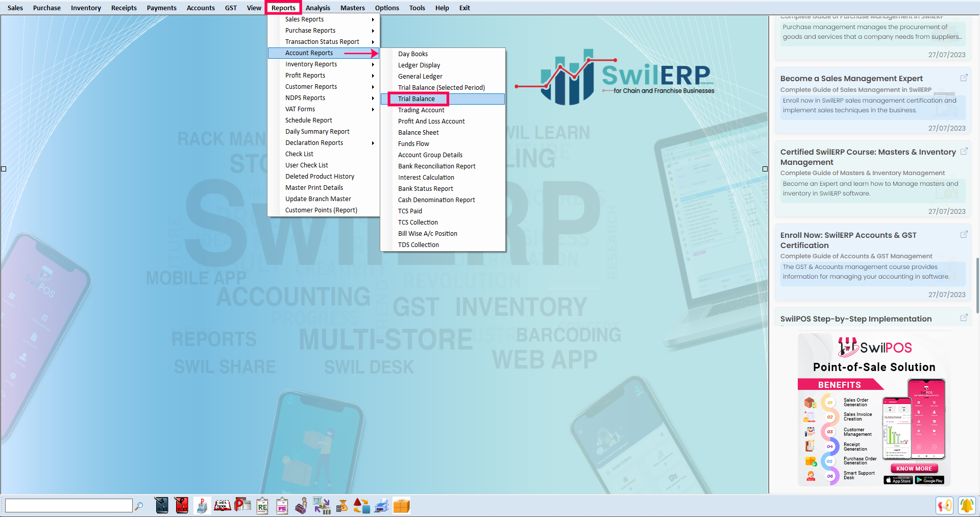Viewport: 980px width, 517px height.
Task: Click the orange gift box toolbar icon
Action: (401, 505)
